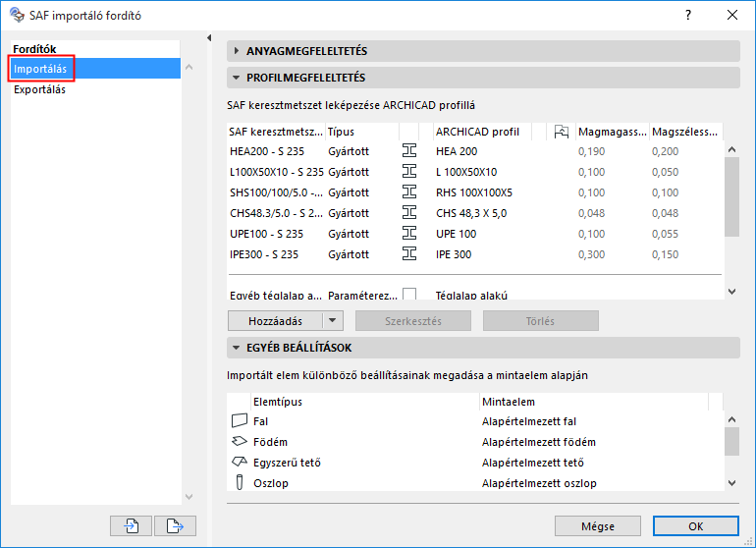The width and height of the screenshot is (756, 548).
Task: Click the Téglalap alakú profile cell
Action: click(471, 295)
